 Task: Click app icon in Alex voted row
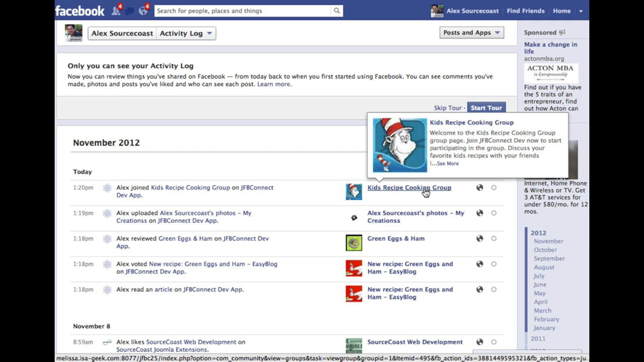click(x=107, y=264)
